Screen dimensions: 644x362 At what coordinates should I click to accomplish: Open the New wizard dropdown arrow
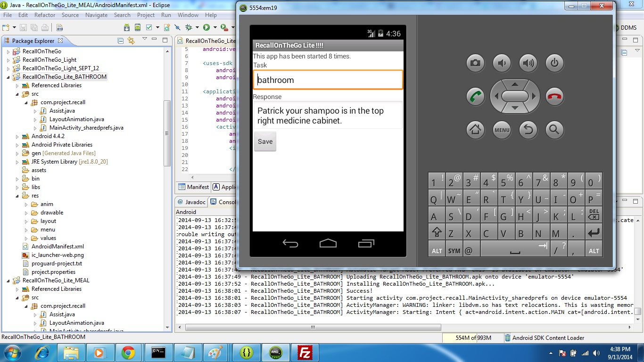point(14,28)
